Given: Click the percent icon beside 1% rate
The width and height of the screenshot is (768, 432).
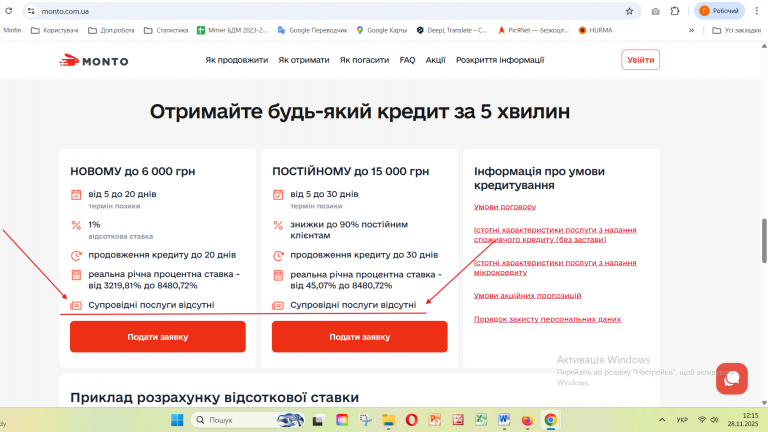Looking at the screenshot, I should [76, 225].
